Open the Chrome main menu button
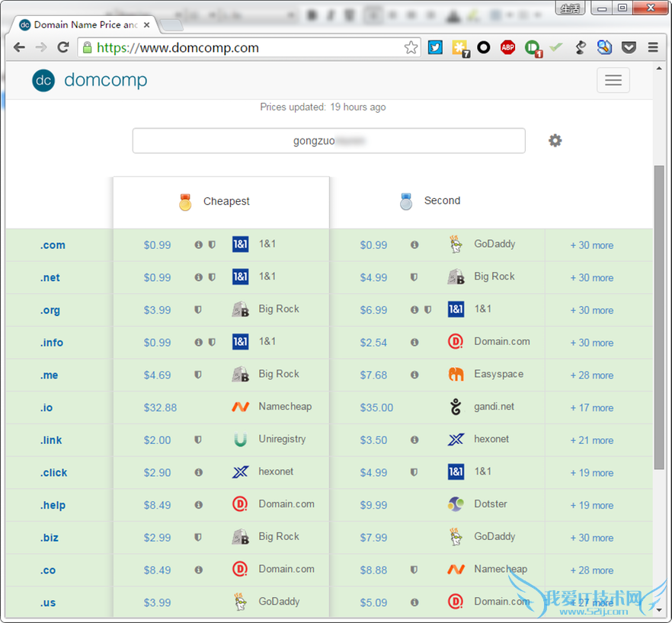Image resolution: width=672 pixels, height=623 pixels. tap(653, 47)
